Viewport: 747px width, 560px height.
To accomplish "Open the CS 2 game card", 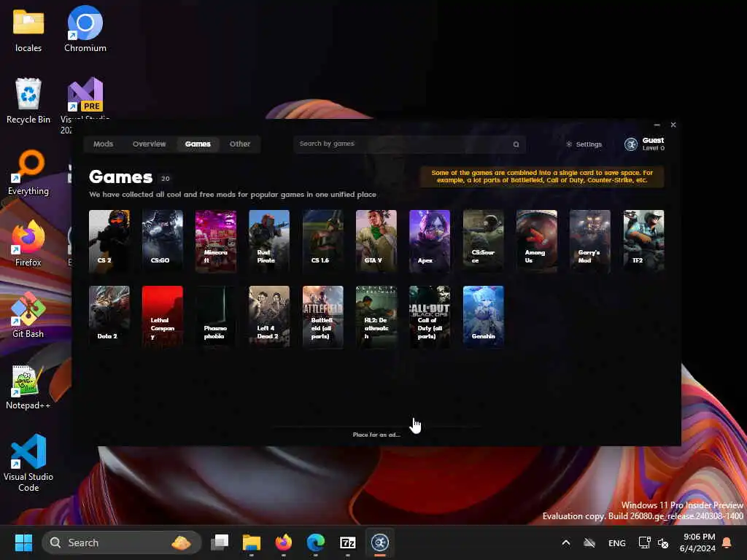I will [x=109, y=241].
